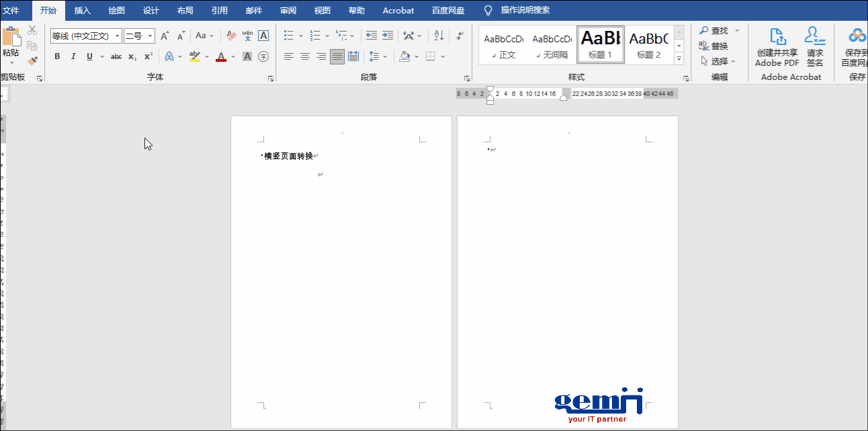This screenshot has width=868, height=431.
Task: Click the bullet list icon
Action: [x=289, y=36]
